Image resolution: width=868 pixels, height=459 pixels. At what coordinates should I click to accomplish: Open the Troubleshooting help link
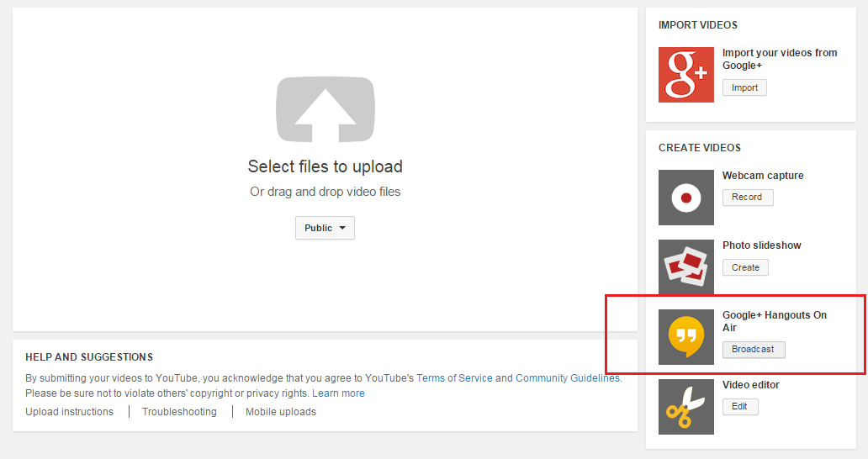[x=179, y=412]
